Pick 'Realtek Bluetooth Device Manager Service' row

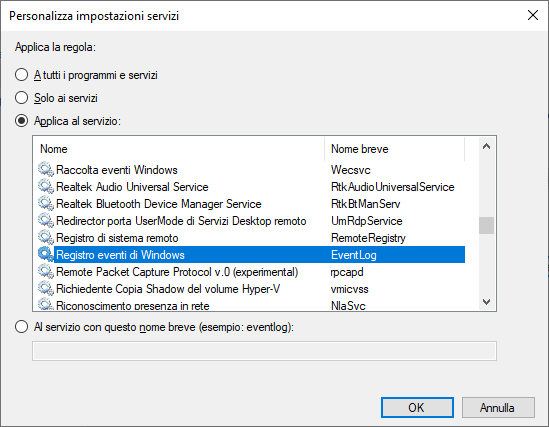point(251,204)
